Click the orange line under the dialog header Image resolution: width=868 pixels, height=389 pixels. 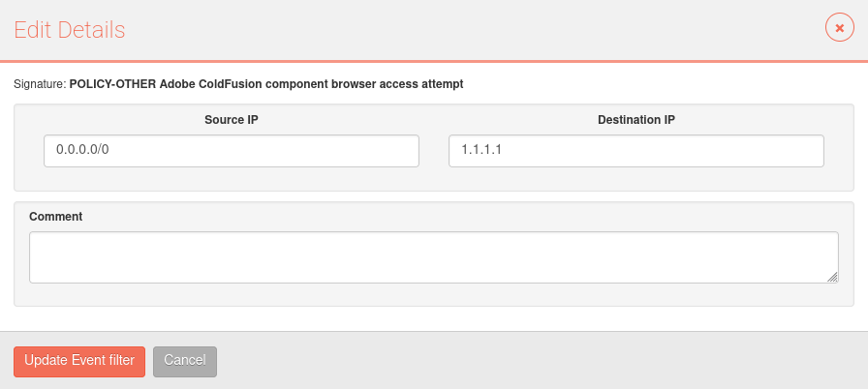pos(434,61)
